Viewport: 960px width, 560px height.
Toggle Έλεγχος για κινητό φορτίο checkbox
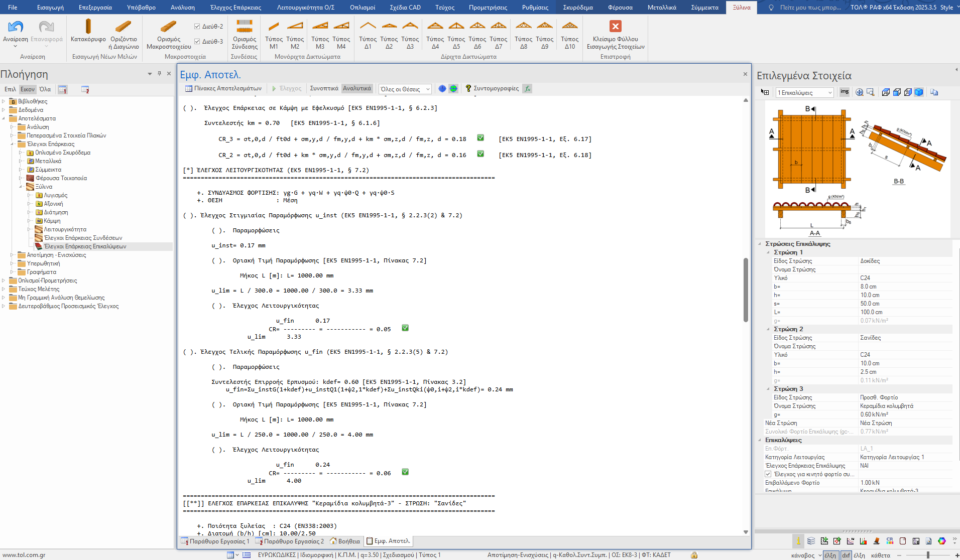768,474
